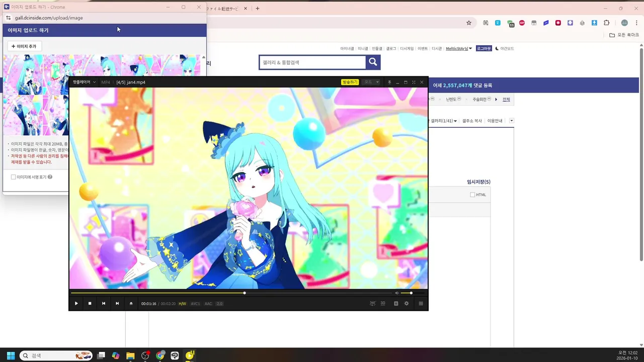Click the blue download arrow extension icon
Viewport: 644px width, 362px height.
pyautogui.click(x=594, y=23)
